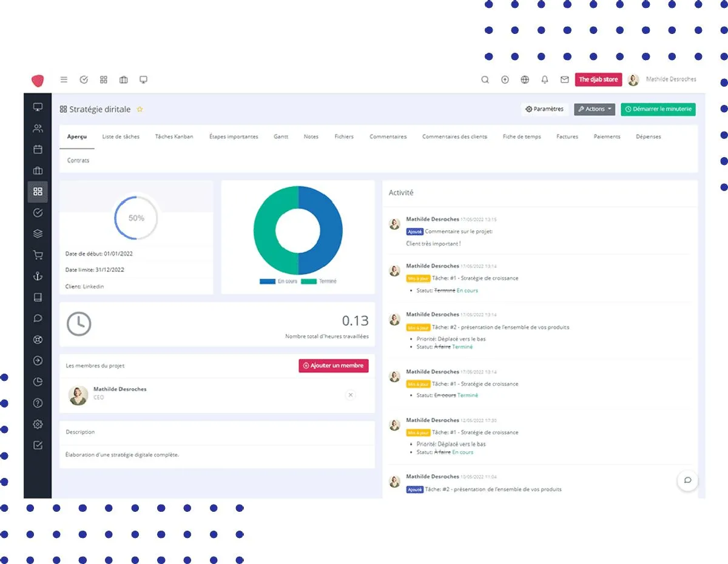Open the pie chart reports icon in sidebar

(38, 381)
